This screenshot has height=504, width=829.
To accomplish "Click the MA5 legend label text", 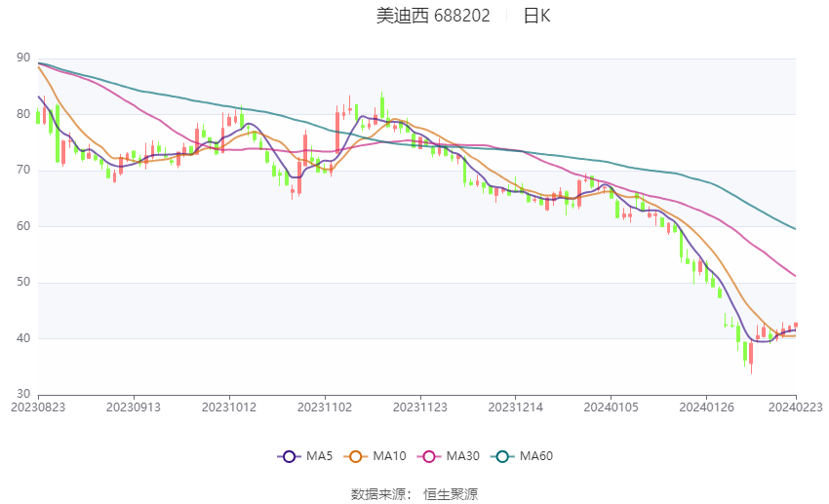I will 319,456.
